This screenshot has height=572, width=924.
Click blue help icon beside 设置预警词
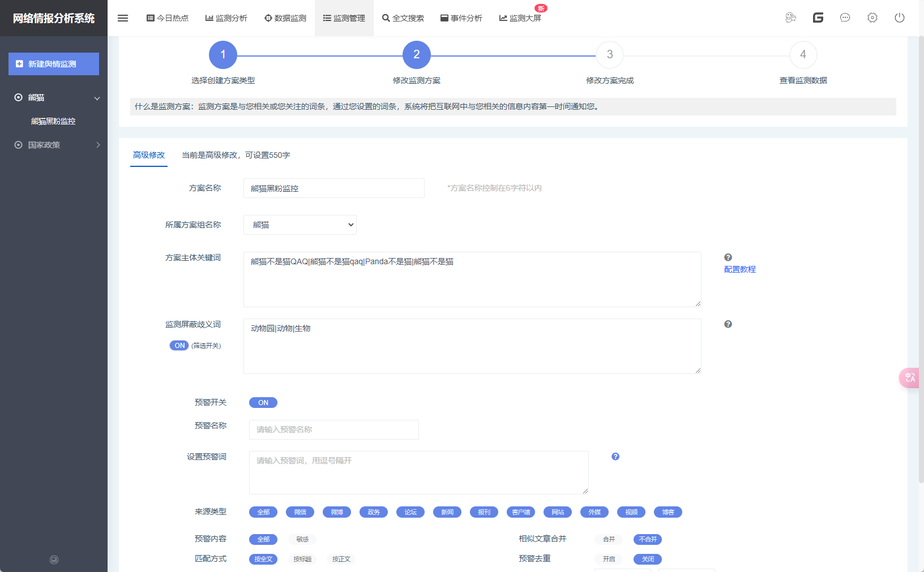coord(615,457)
